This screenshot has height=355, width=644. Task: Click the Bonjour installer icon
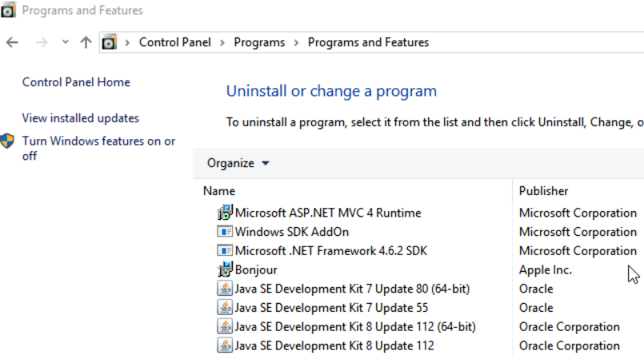(225, 269)
